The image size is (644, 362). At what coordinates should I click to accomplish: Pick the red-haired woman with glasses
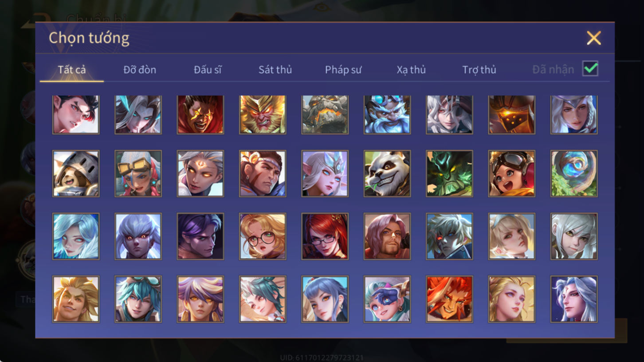pos(325,236)
